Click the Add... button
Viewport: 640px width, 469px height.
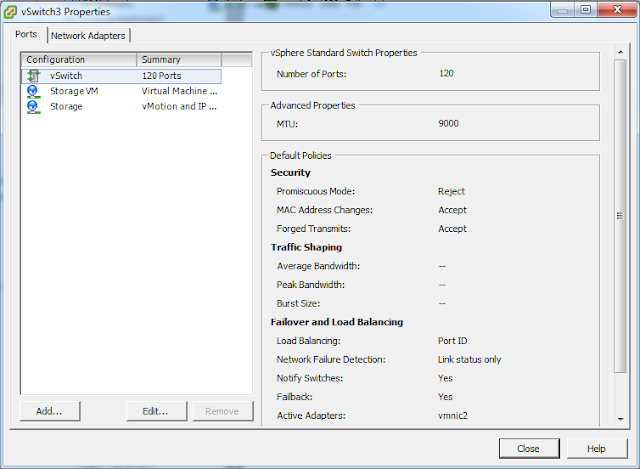(49, 411)
